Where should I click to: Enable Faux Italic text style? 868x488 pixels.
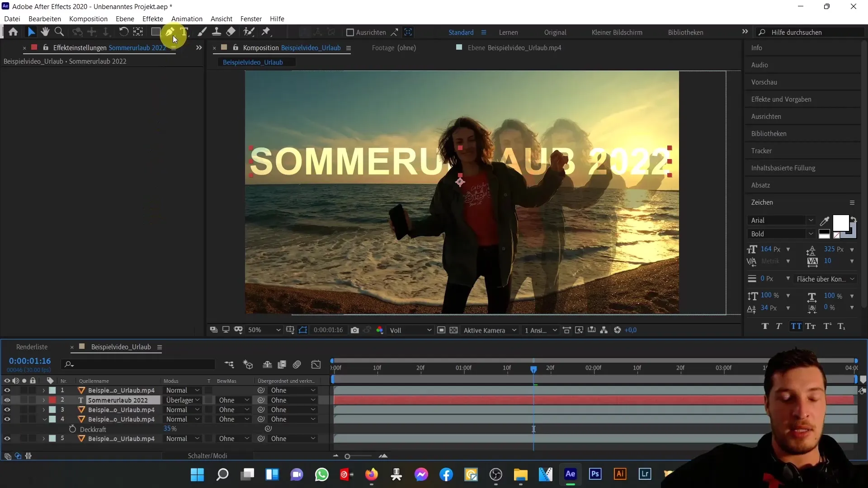[779, 326]
